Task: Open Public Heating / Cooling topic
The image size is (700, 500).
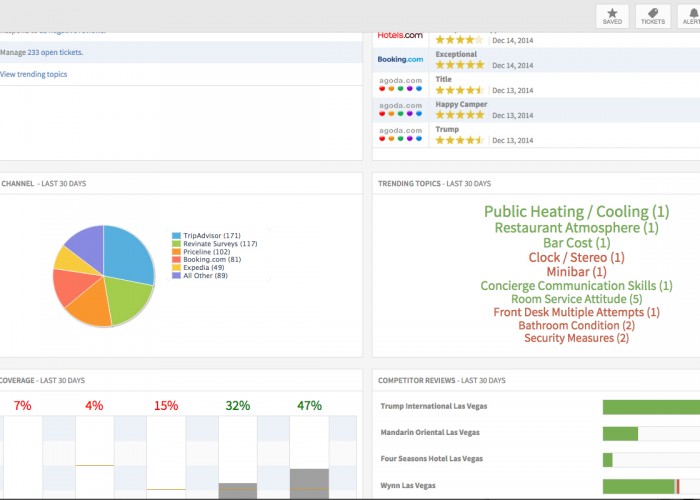Action: pos(576,212)
